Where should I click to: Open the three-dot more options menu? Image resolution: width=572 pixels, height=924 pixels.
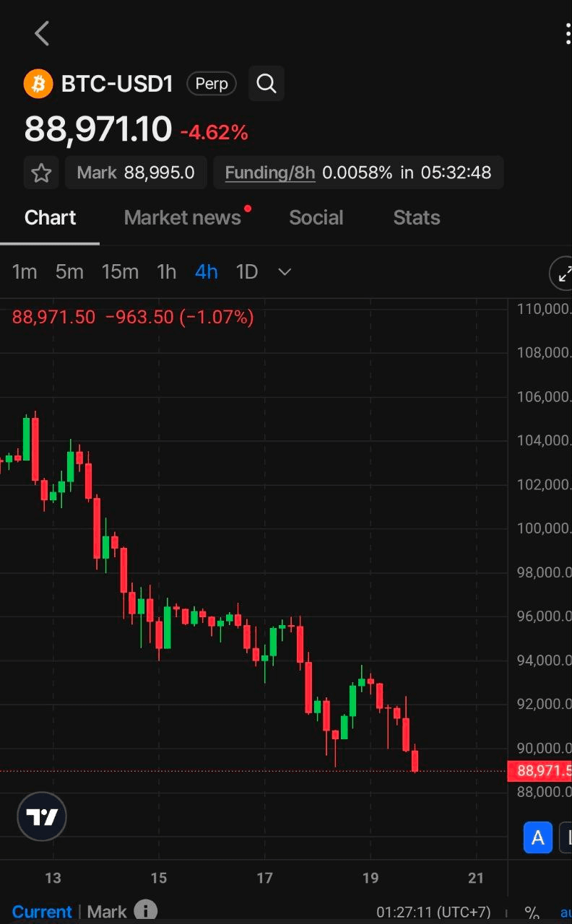pos(568,33)
